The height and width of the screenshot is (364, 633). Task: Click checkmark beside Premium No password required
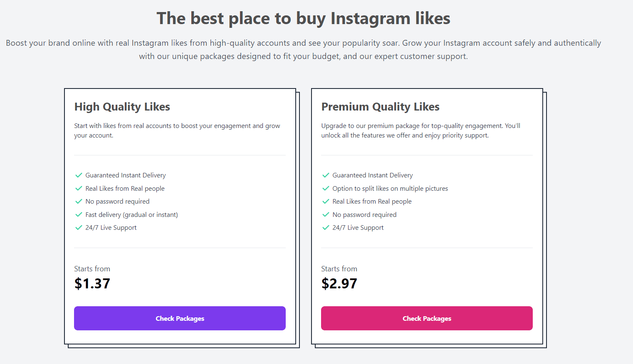(326, 214)
